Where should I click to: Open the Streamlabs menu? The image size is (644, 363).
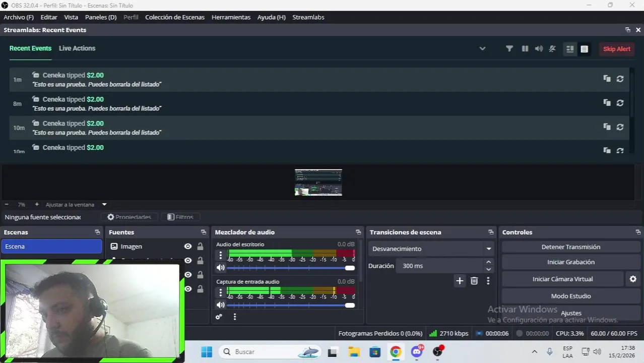(308, 17)
